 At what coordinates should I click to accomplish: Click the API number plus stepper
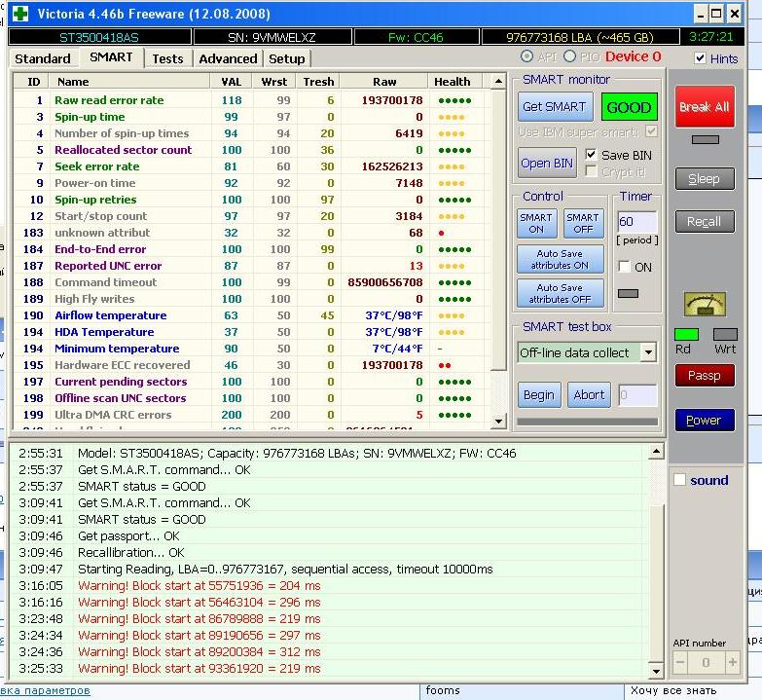[732, 662]
